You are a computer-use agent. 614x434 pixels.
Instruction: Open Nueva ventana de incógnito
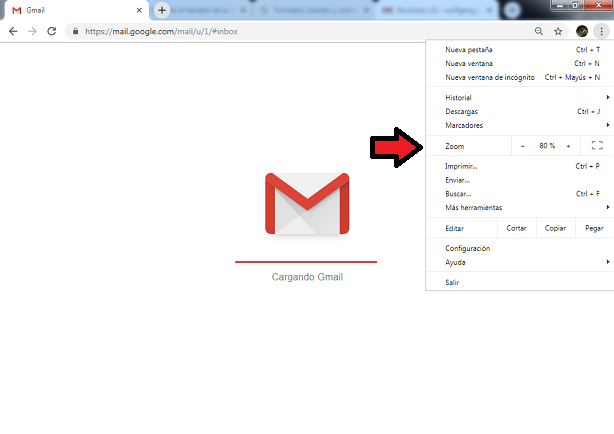pos(520,77)
